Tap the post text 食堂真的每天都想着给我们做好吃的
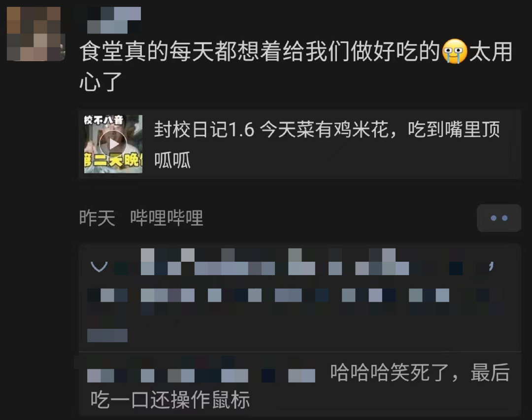This screenshot has height=420, width=532. point(260,51)
